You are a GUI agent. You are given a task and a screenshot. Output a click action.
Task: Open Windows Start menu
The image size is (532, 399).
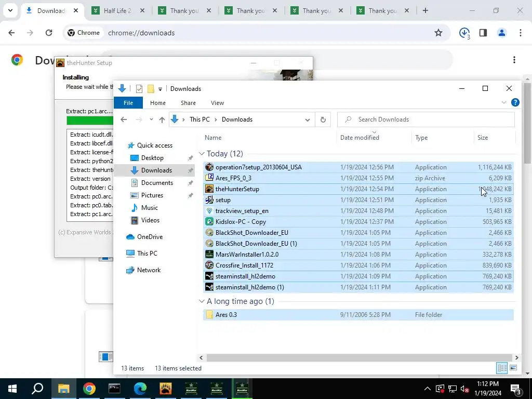pos(12,389)
